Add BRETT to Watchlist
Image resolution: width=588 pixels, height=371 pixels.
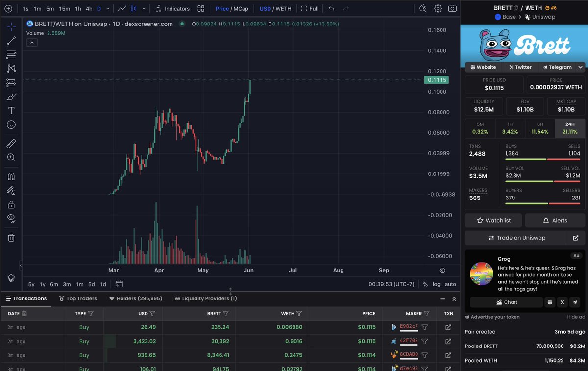pyautogui.click(x=493, y=221)
